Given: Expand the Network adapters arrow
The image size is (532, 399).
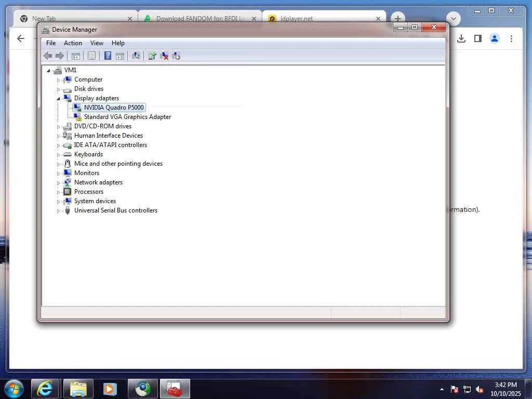Looking at the screenshot, I should 58,183.
